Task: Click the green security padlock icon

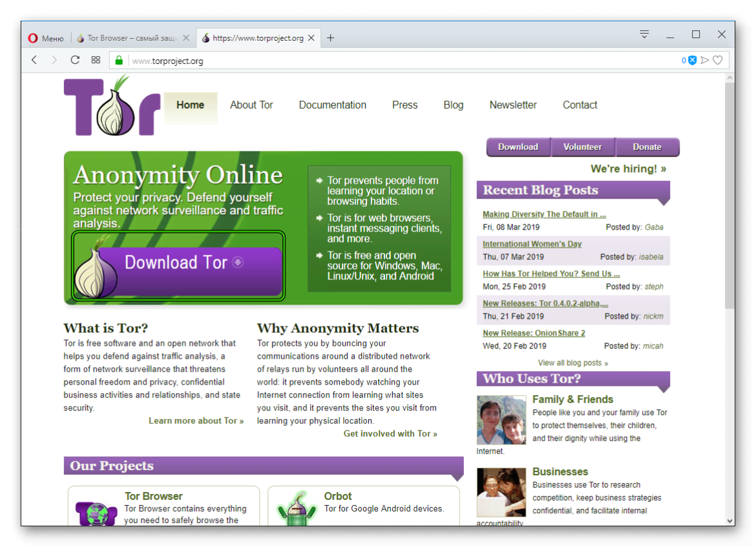Action: 119,60
